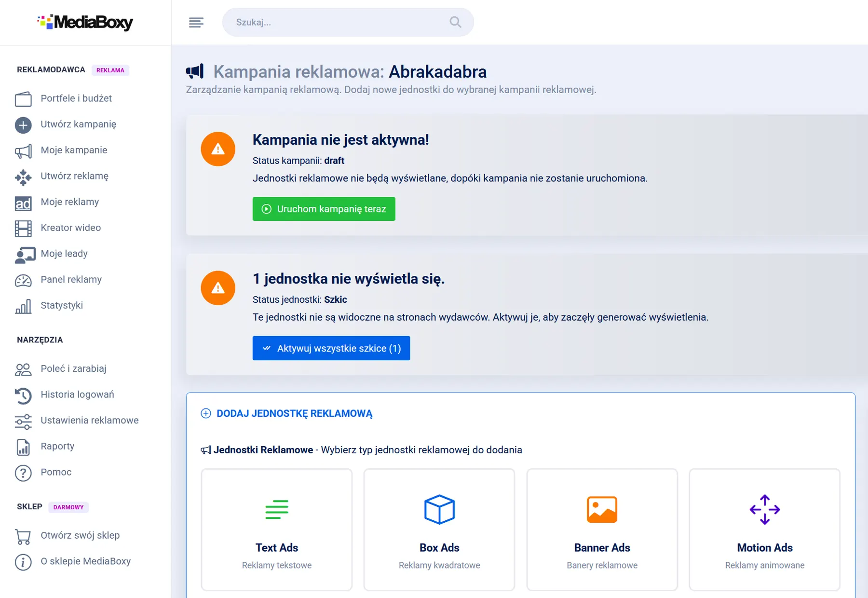
Task: Click the search magnifier icon
Action: [455, 22]
